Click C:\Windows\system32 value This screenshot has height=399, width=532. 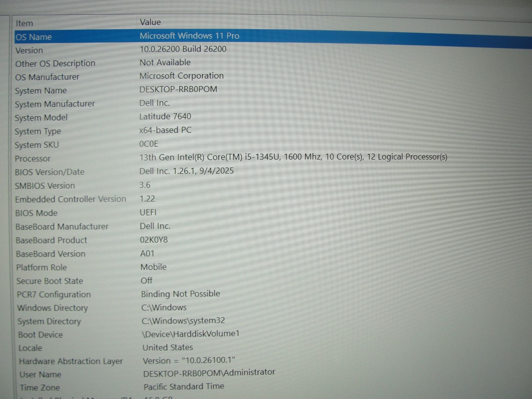coord(183,321)
